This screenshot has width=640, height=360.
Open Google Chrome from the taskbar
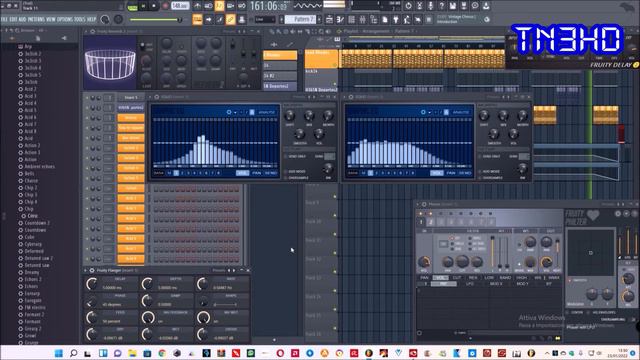pyautogui.click(x=162, y=353)
